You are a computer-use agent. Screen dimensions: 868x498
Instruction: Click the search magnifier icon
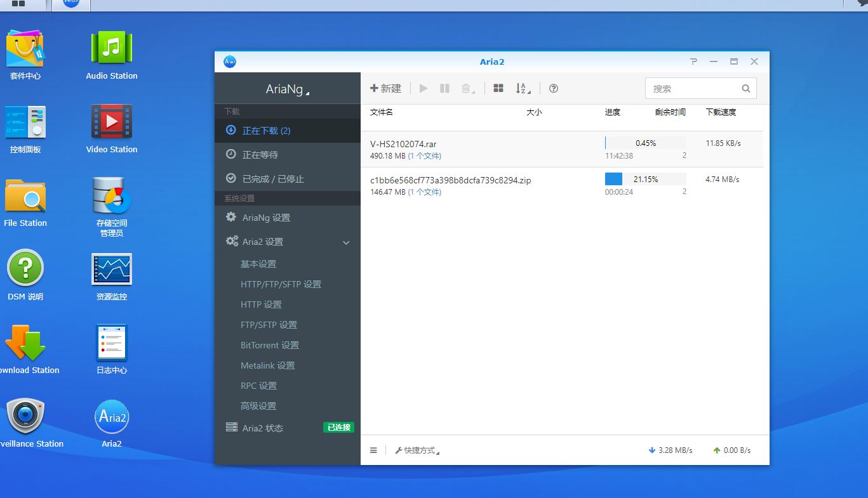click(746, 89)
